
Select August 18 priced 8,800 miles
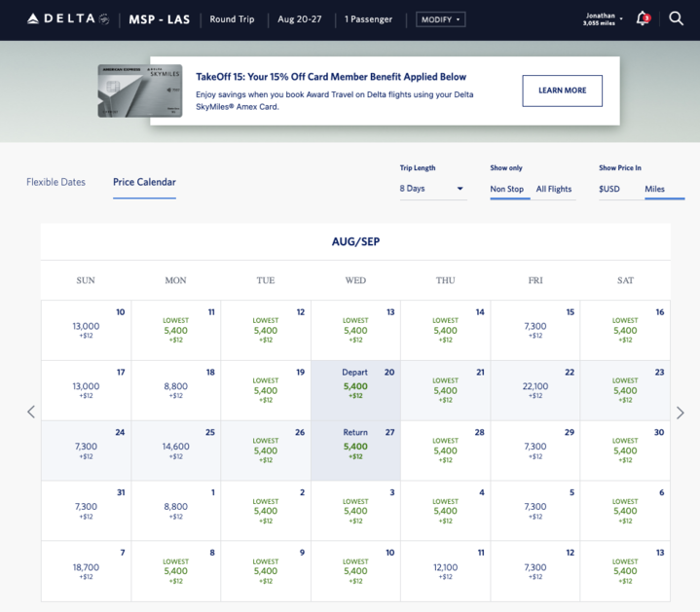(x=176, y=390)
